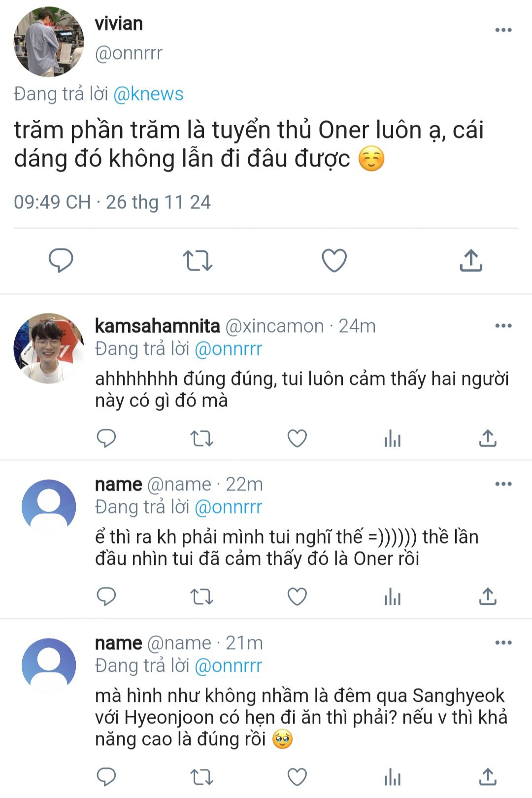
Task: View analytics of kamsahamnita's reply
Action: 393,438
